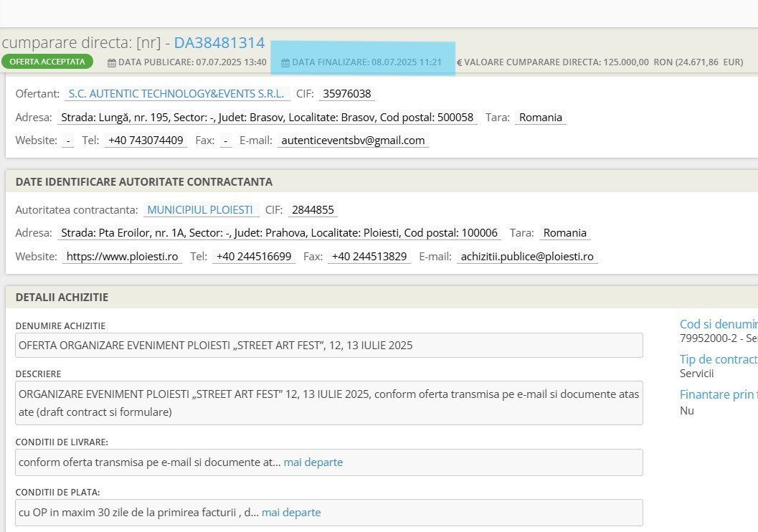Click the Descriere text box

point(329,403)
